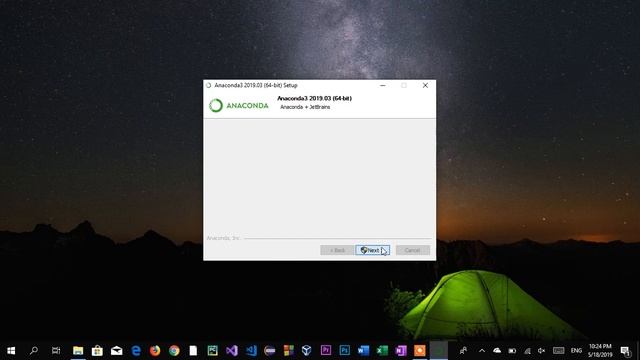Open the blank document icon in taskbar
The width and height of the screenshot is (640, 360).
(193, 350)
